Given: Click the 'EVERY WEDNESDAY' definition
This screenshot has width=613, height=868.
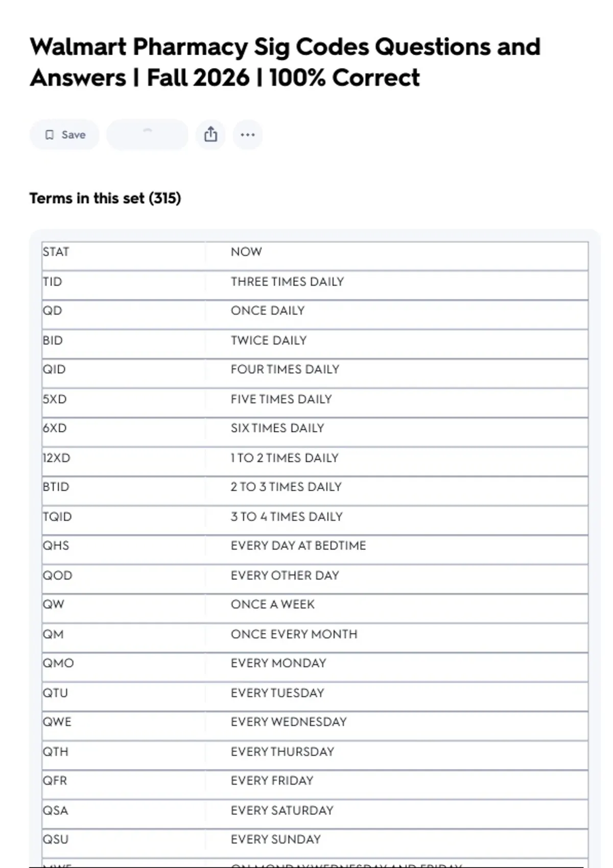Looking at the screenshot, I should point(289,722).
